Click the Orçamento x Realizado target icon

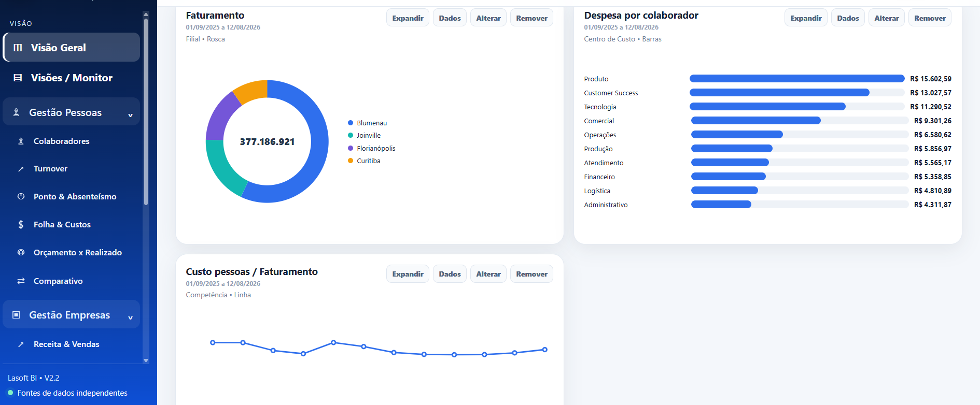(21, 253)
